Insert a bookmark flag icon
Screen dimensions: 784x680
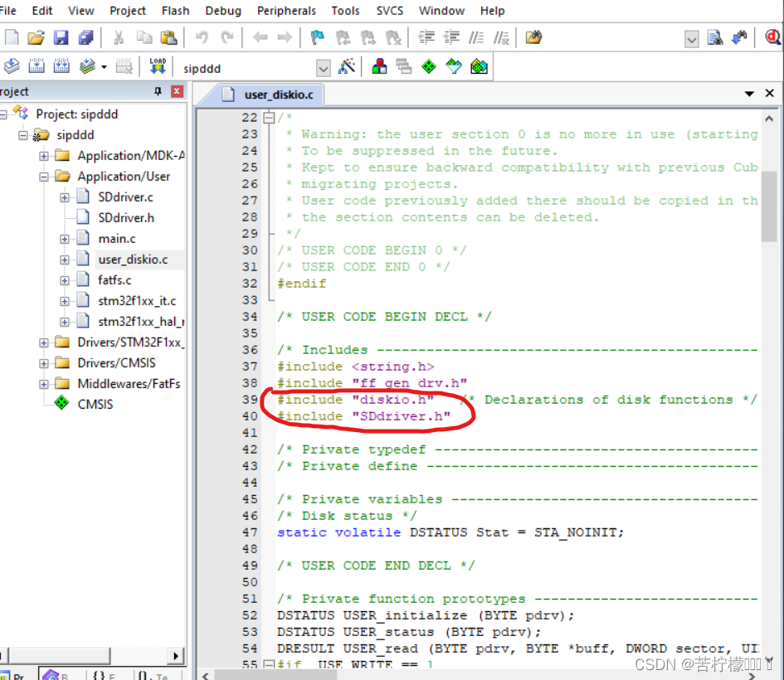click(x=318, y=37)
